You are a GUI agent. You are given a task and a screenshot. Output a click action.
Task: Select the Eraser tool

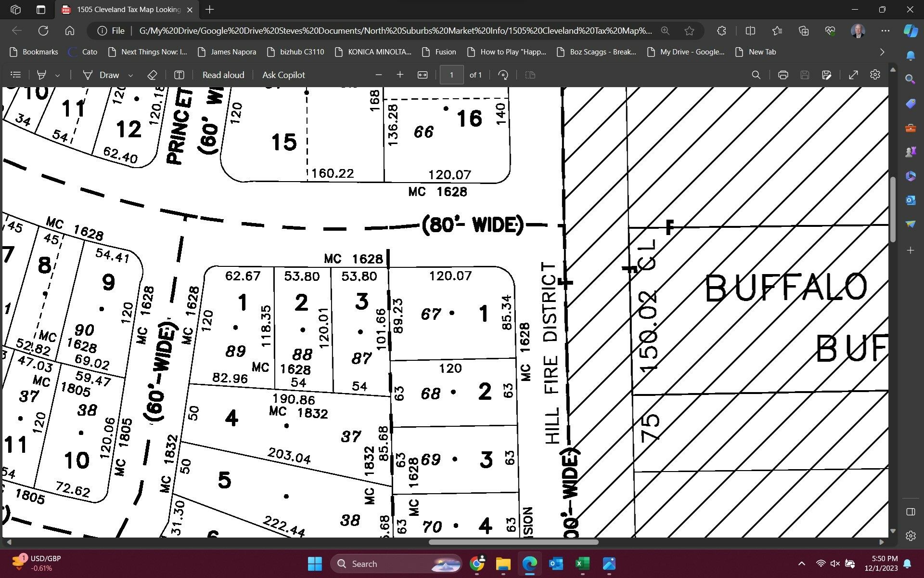(x=152, y=75)
